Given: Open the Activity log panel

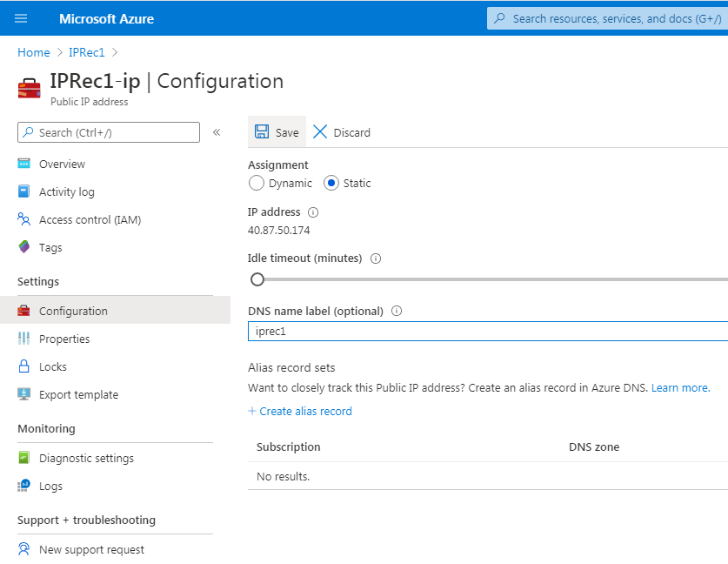Looking at the screenshot, I should [66, 191].
